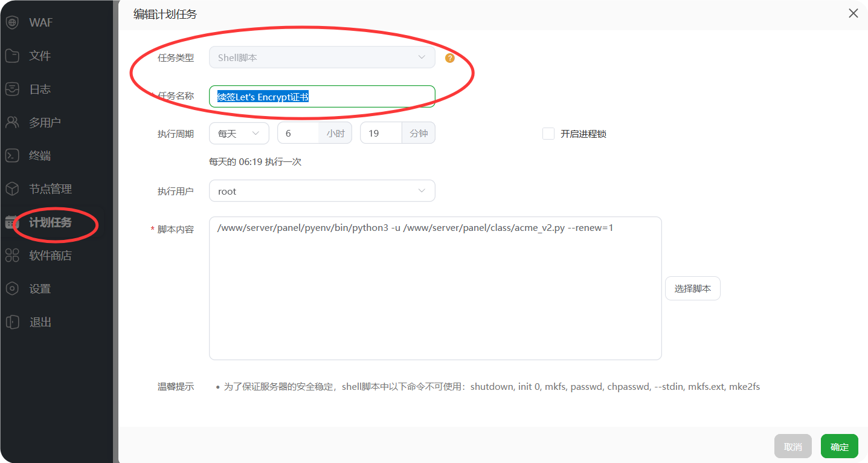Click the 终端 terminal icon
Viewport: 868px width, 463px height.
click(12, 155)
